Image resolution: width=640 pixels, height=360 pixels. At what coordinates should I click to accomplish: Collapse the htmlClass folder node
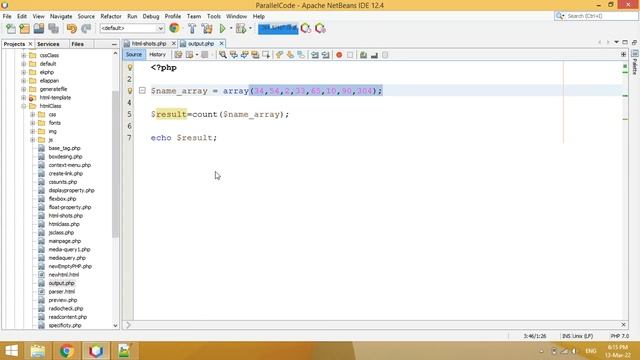[x=23, y=106]
